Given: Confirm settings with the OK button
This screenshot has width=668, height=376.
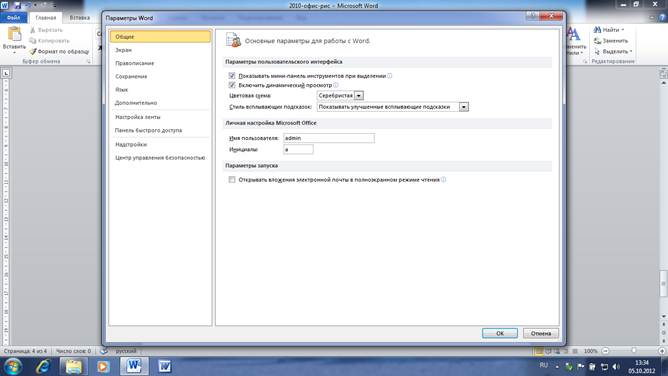Looking at the screenshot, I should 500,333.
